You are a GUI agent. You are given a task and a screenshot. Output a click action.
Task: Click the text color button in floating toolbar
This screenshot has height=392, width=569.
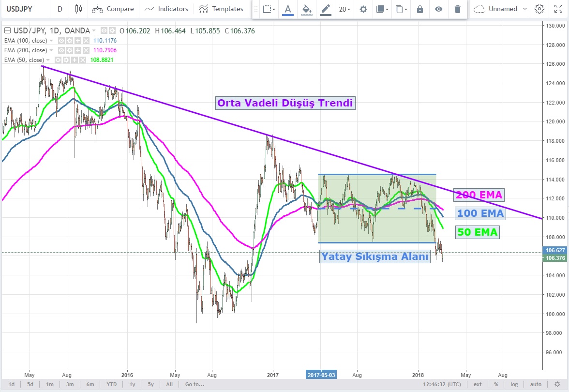tap(288, 9)
